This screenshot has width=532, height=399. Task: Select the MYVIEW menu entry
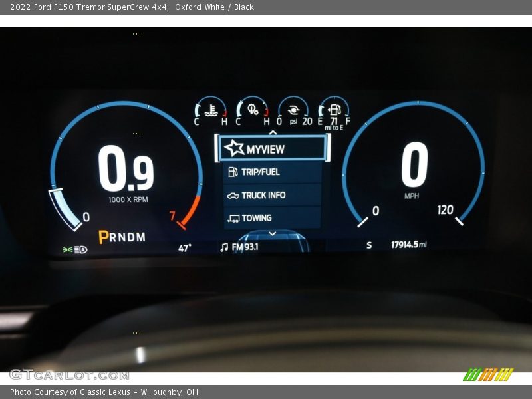pos(273,148)
